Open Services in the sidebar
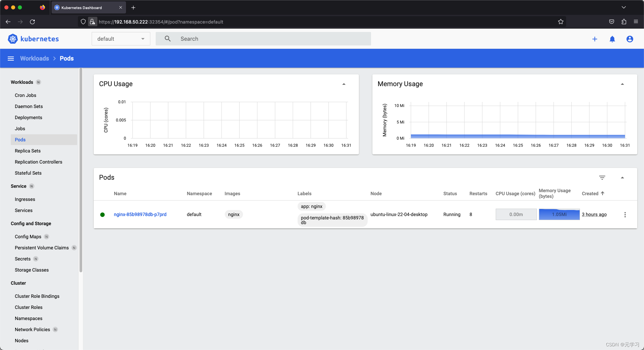The image size is (644, 350). tap(24, 210)
